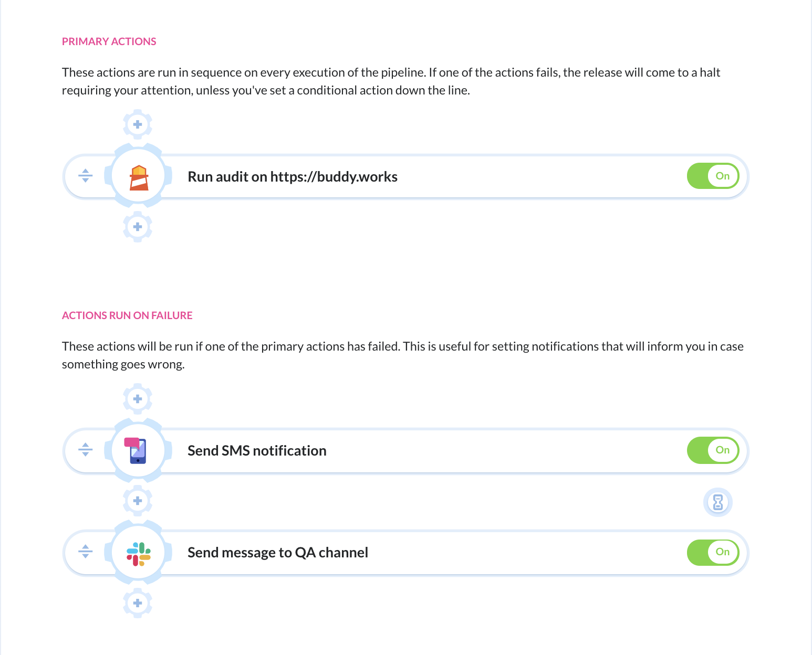The width and height of the screenshot is (812, 655).
Task: Open the Send SMS notification action
Action: click(x=257, y=451)
